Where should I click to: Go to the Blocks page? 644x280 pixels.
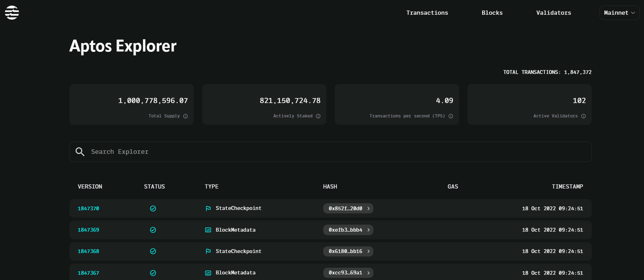click(492, 13)
